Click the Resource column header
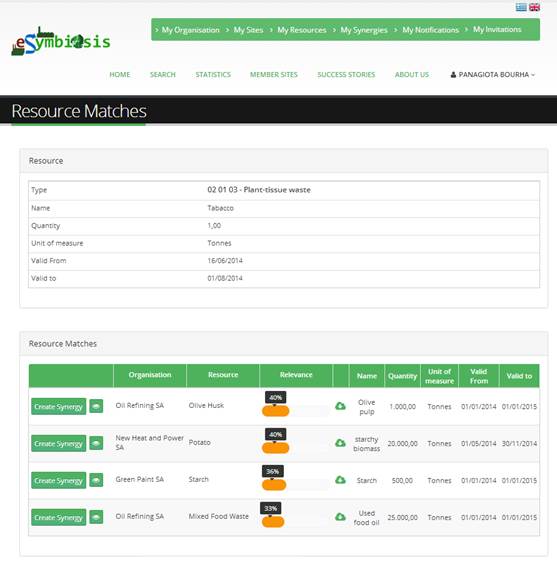Image resolution: width=557 pixels, height=567 pixels. pos(223,375)
